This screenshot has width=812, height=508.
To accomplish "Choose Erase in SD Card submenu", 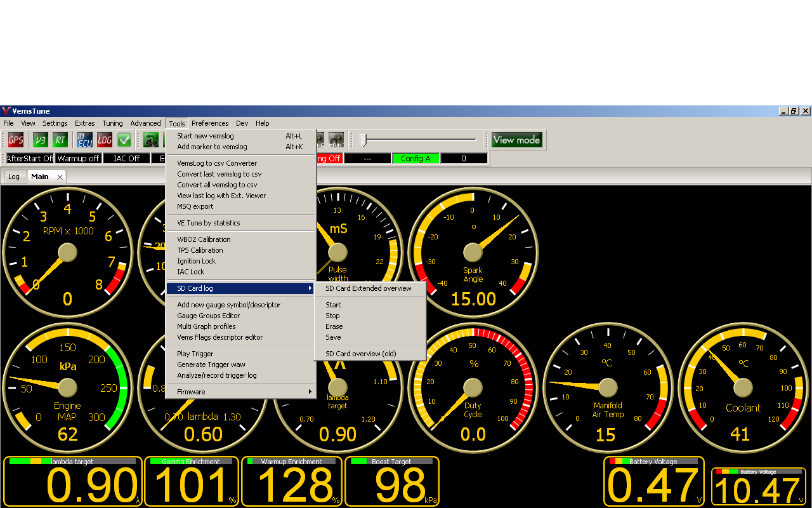I will click(x=370, y=326).
